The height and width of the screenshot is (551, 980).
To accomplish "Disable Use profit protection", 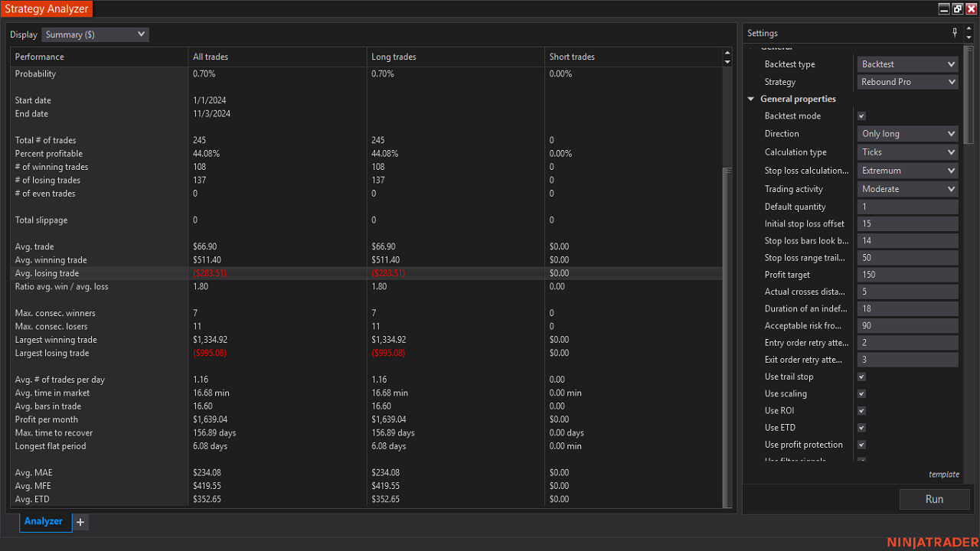I will 861,445.
